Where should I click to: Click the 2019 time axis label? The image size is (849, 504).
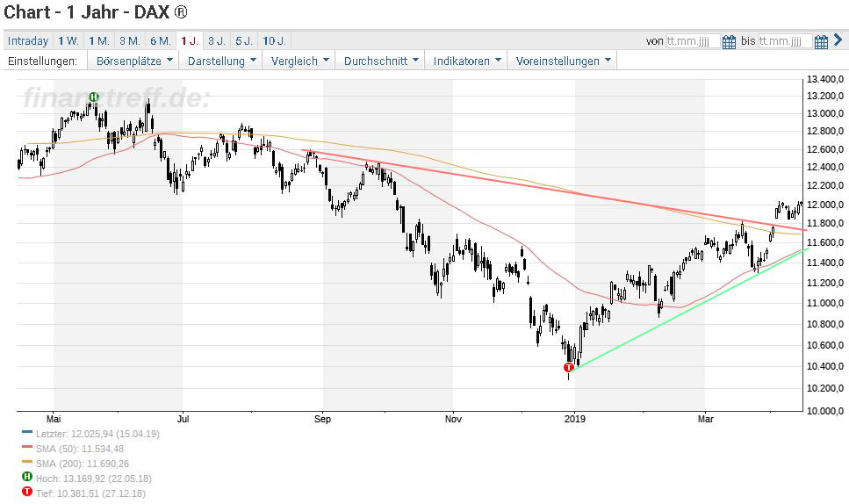pyautogui.click(x=575, y=419)
